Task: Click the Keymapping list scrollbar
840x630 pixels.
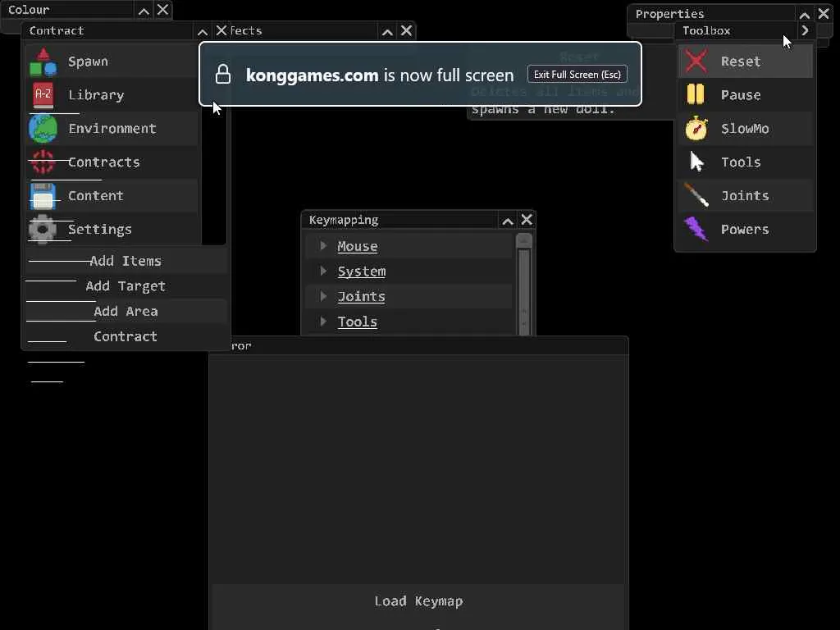Action: coord(524,285)
